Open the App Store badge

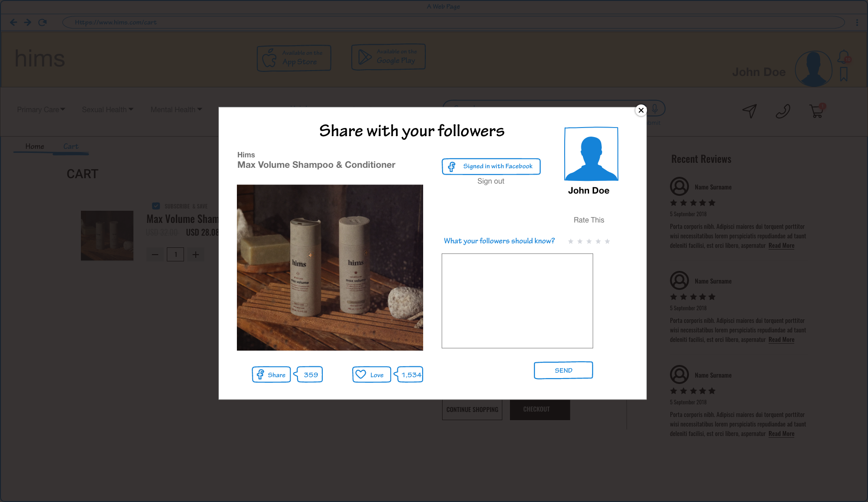294,58
